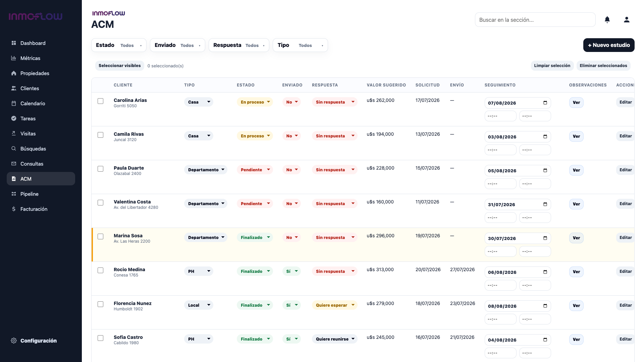Open the Respuesta filter dropdown
The height and width of the screenshot is (362, 644).
point(239,45)
